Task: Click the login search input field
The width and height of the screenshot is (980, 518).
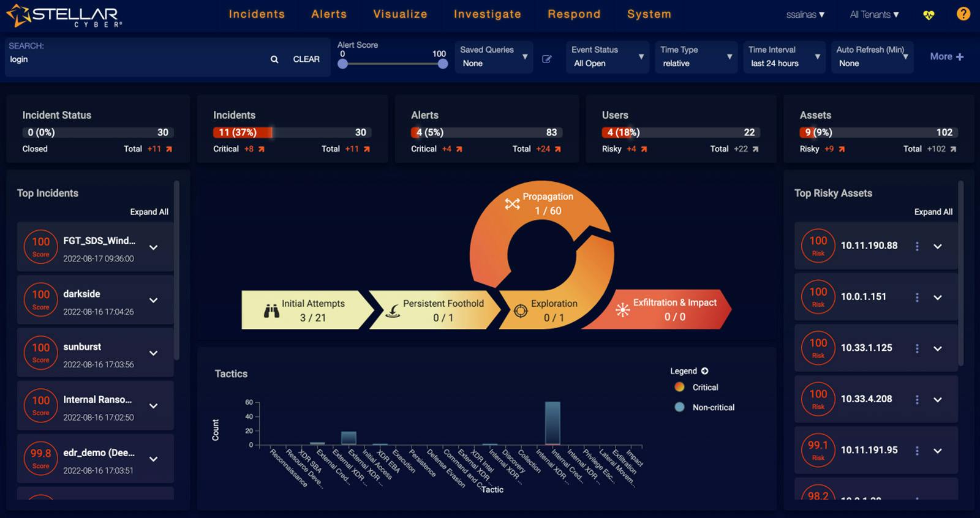Action: coord(135,59)
